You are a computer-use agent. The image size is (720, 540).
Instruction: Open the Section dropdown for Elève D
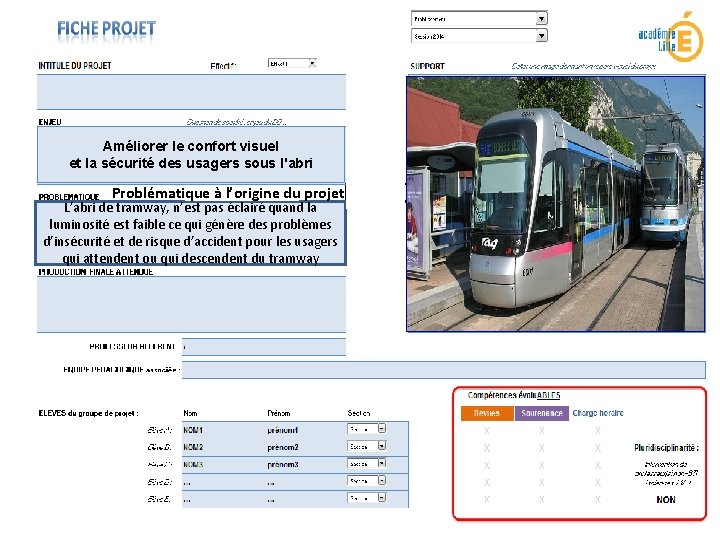coord(367,481)
